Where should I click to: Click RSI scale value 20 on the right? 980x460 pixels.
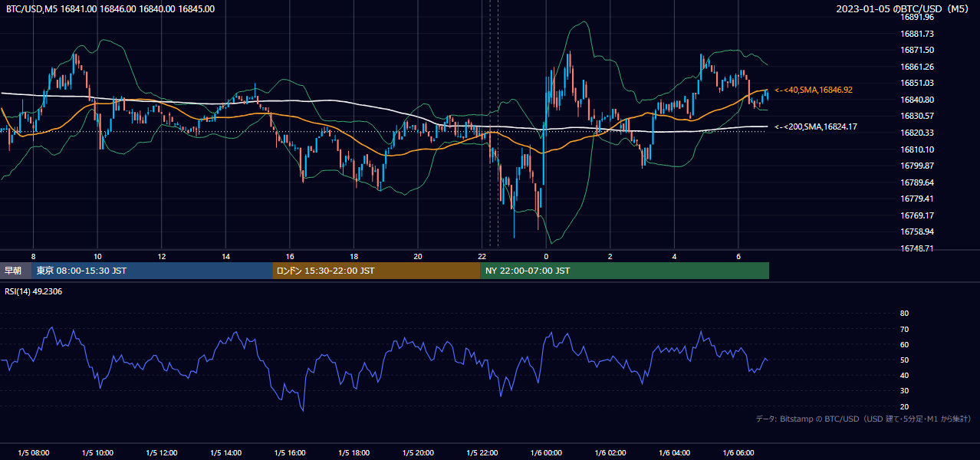tap(904, 406)
